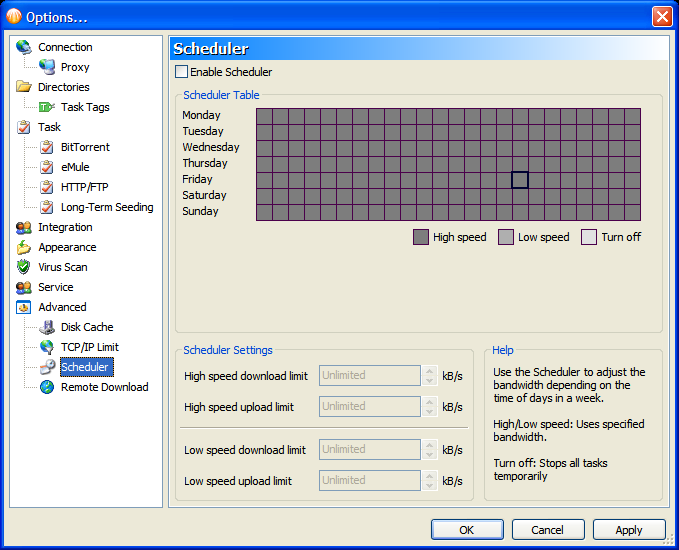Viewport: 679px width, 550px height.
Task: Enable the Scheduler checkbox
Action: tap(181, 71)
